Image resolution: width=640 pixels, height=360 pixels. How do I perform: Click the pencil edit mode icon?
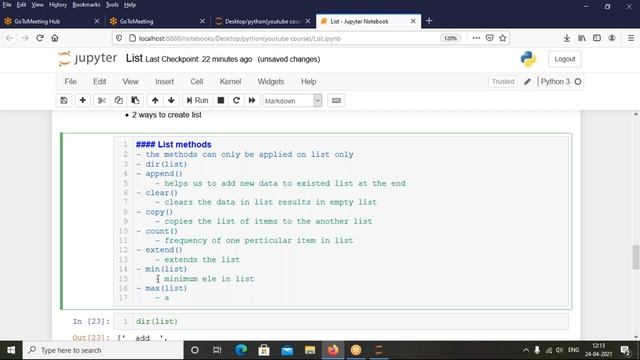point(527,82)
